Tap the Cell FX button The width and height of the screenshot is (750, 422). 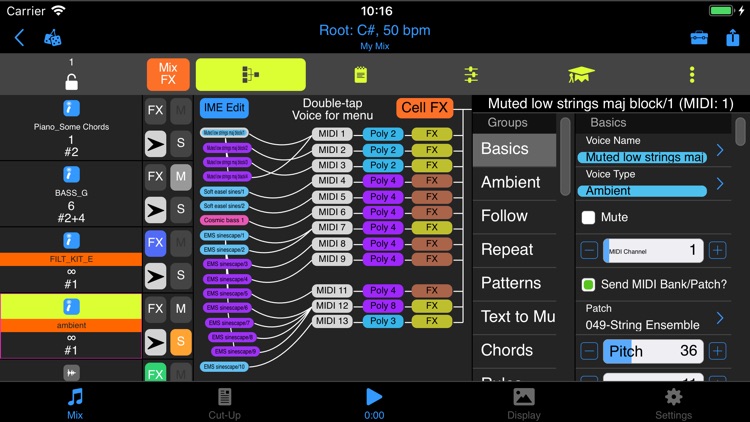pos(424,108)
